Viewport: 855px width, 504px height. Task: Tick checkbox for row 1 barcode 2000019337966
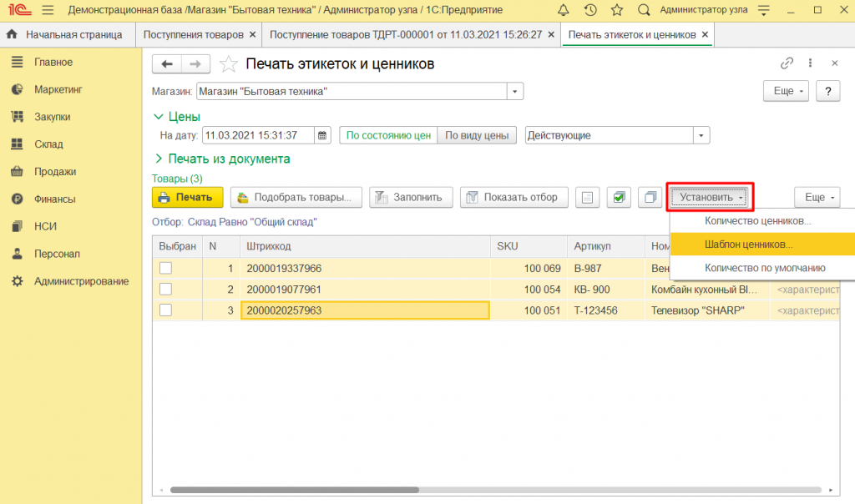(166, 268)
